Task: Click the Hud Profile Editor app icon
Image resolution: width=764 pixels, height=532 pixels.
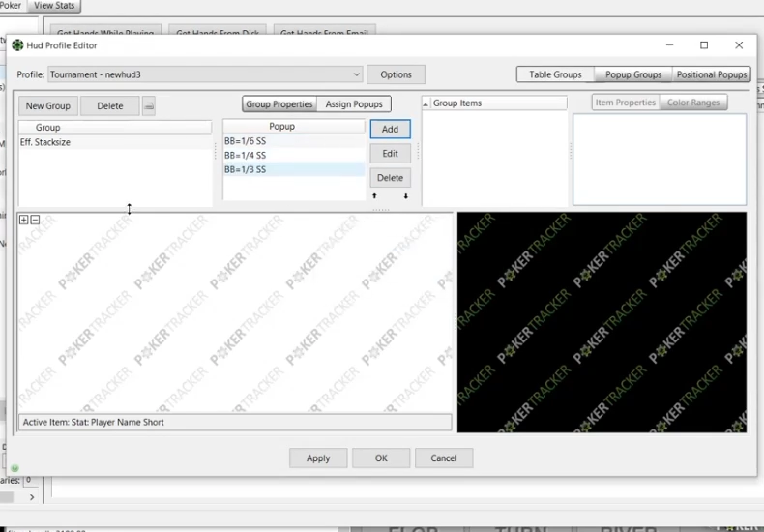Action: point(17,45)
